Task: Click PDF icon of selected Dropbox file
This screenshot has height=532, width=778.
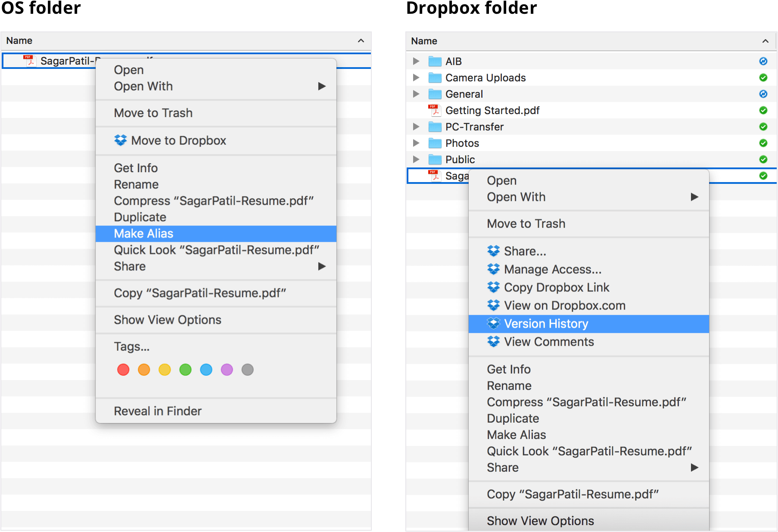Action: pyautogui.click(x=434, y=176)
